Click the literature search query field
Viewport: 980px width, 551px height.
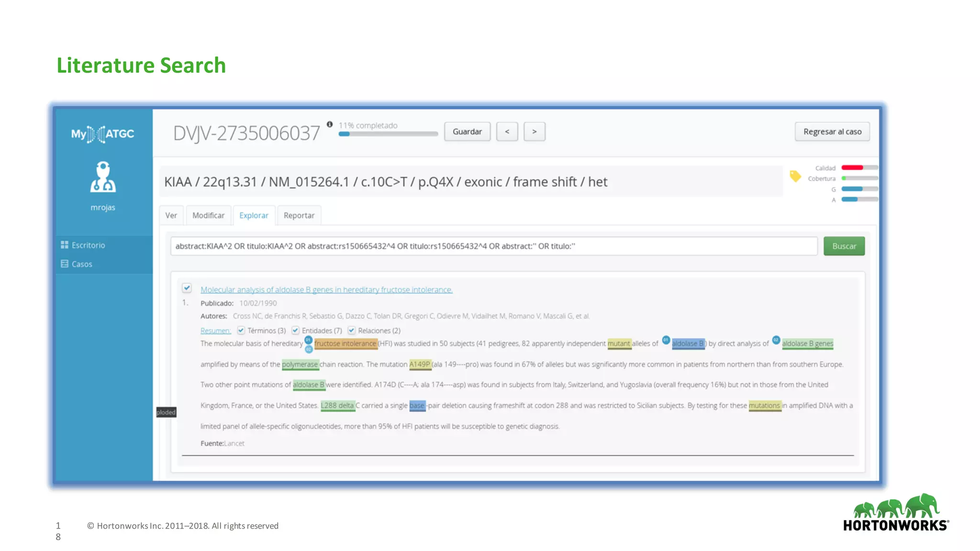tap(494, 246)
